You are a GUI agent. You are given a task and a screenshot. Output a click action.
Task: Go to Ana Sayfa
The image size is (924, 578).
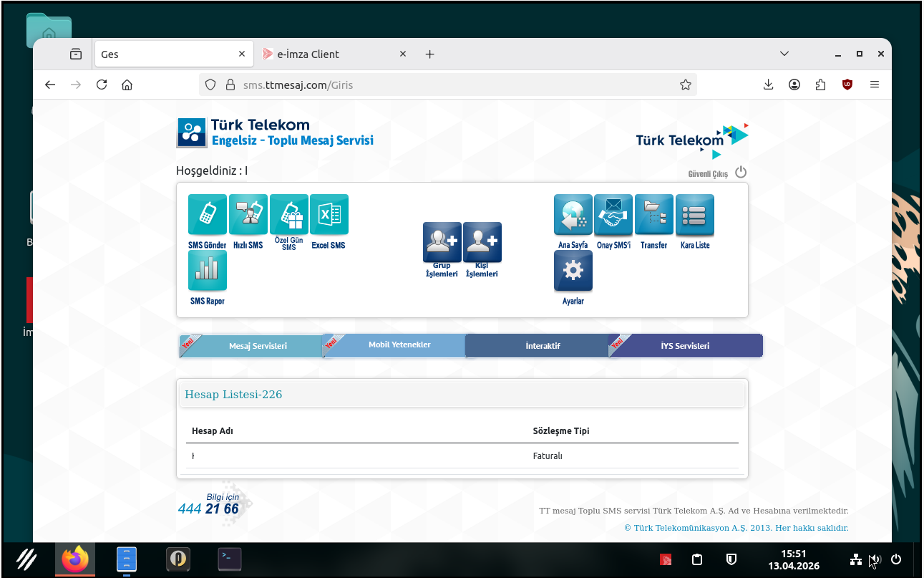click(x=573, y=215)
